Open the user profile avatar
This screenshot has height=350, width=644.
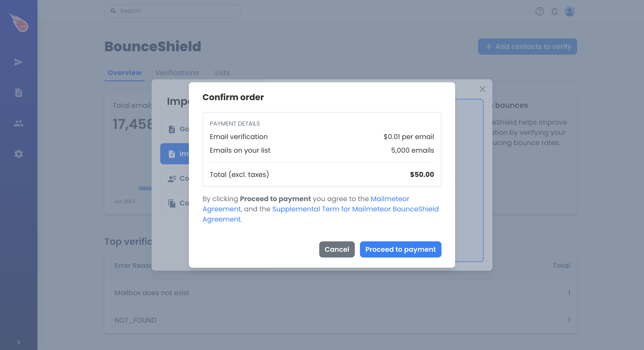click(569, 11)
